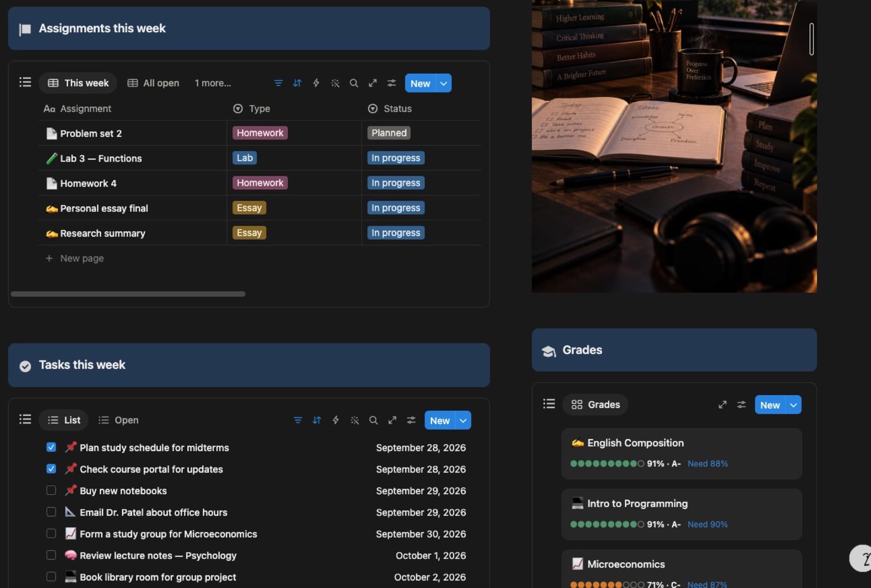Open filter options in Tasks toolbar
This screenshot has width=871, height=588.
point(298,420)
